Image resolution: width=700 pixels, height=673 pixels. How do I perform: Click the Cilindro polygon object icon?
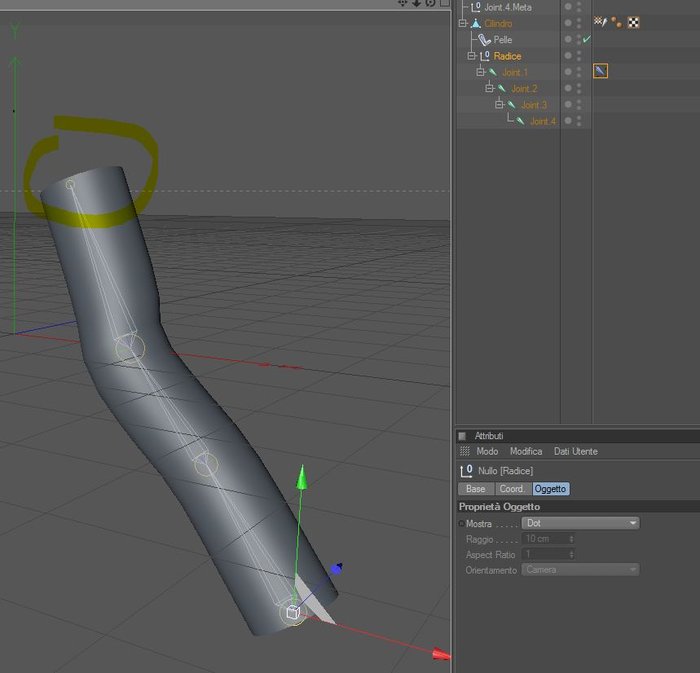pyautogui.click(x=476, y=23)
